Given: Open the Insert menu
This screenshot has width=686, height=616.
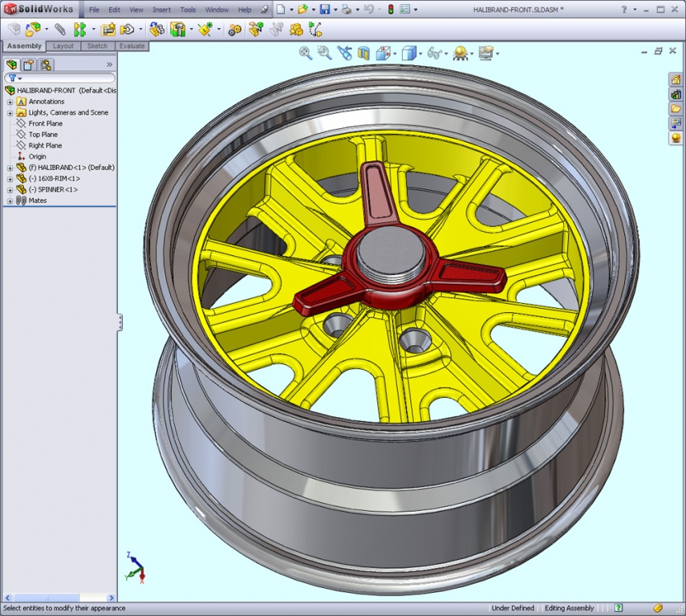Looking at the screenshot, I should pos(161,10).
